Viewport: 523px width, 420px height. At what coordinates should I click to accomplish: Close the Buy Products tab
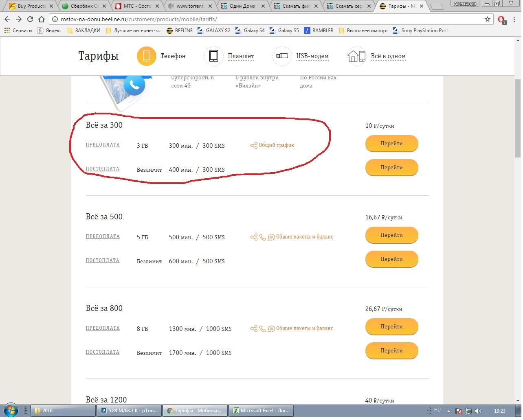pyautogui.click(x=51, y=6)
